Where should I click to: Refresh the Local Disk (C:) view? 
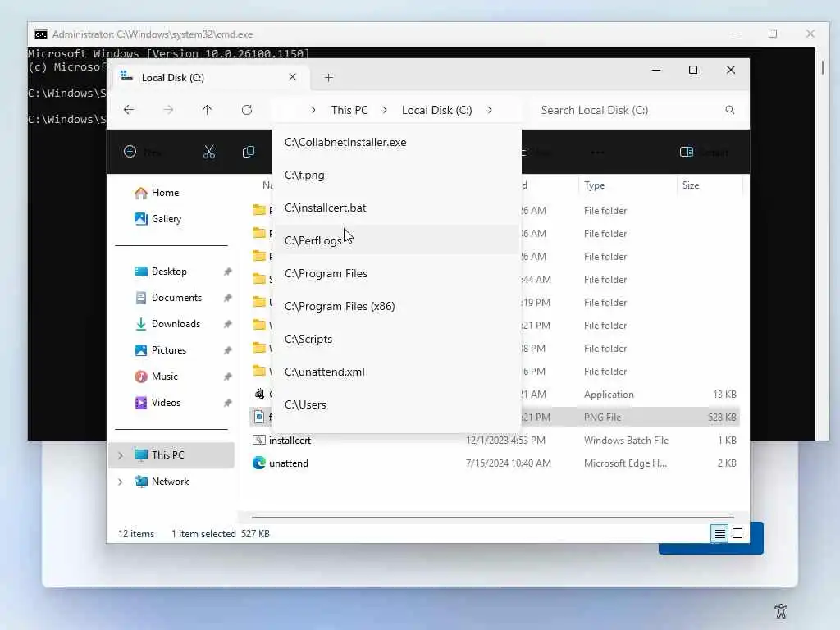click(247, 110)
